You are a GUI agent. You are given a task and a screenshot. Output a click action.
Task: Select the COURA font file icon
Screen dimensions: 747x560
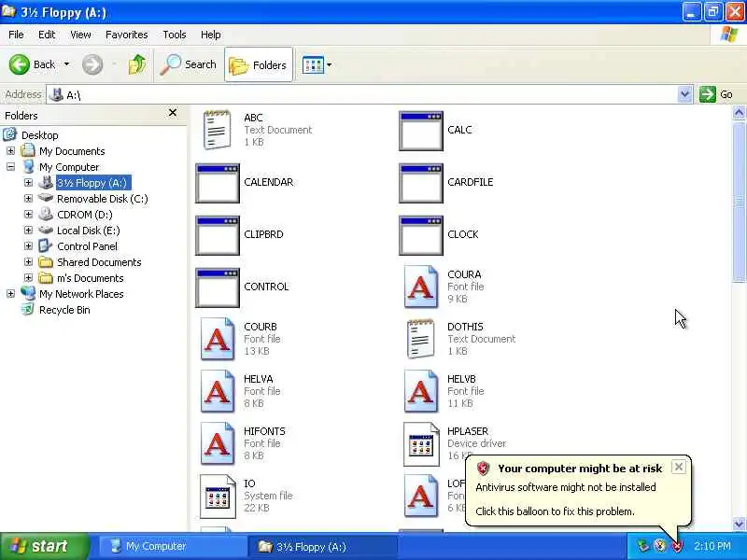coord(421,287)
